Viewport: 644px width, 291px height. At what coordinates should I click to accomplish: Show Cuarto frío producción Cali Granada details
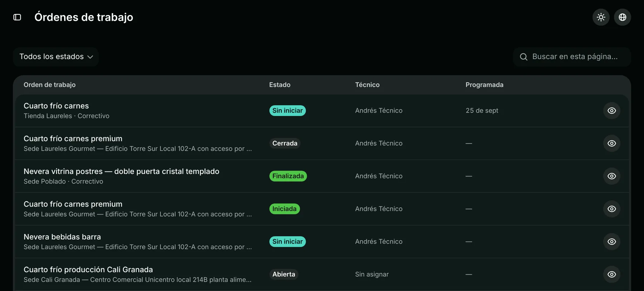coord(612,274)
